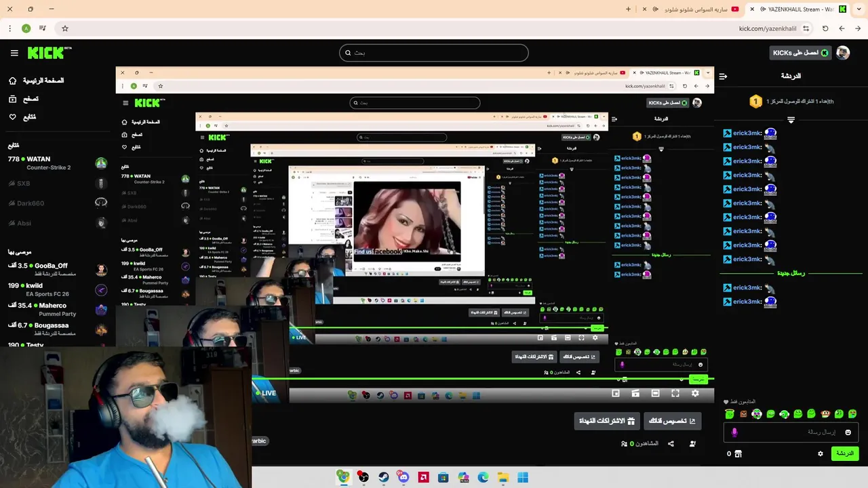Click WATAN's channel avatar in the sidebar
Screen dimensions: 868x488
coord(101,163)
